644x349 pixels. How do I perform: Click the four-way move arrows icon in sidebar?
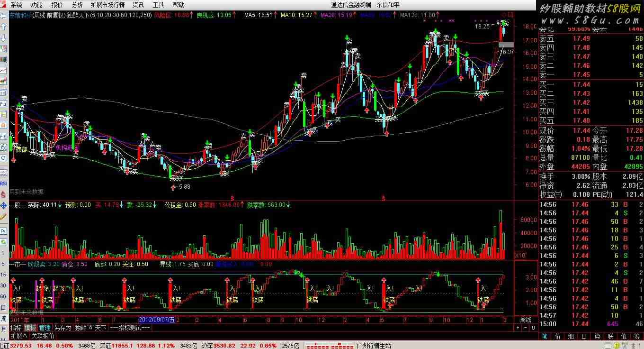(3, 206)
